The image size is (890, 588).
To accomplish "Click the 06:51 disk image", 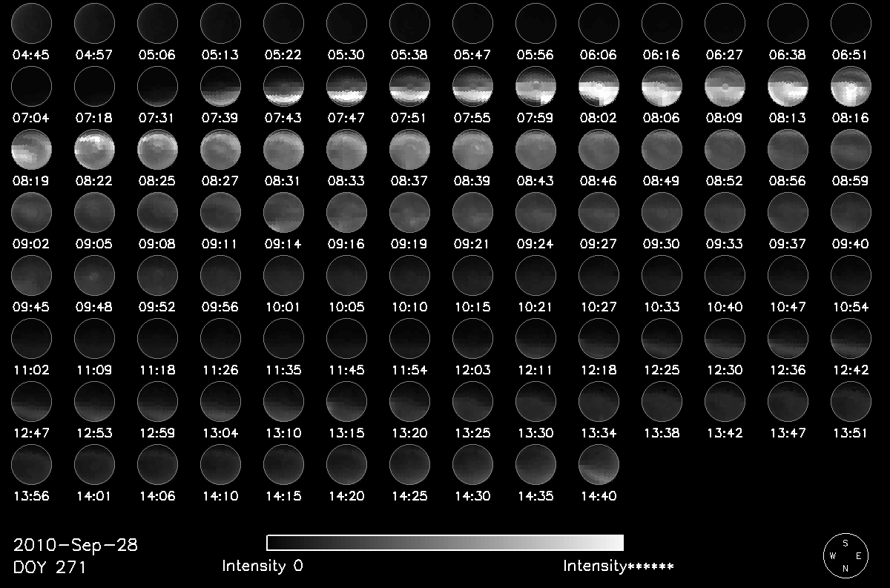I will pos(851,23).
